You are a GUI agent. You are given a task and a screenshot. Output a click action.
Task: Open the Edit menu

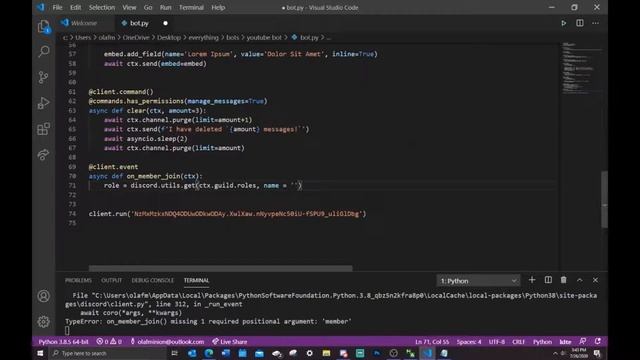coord(76,7)
